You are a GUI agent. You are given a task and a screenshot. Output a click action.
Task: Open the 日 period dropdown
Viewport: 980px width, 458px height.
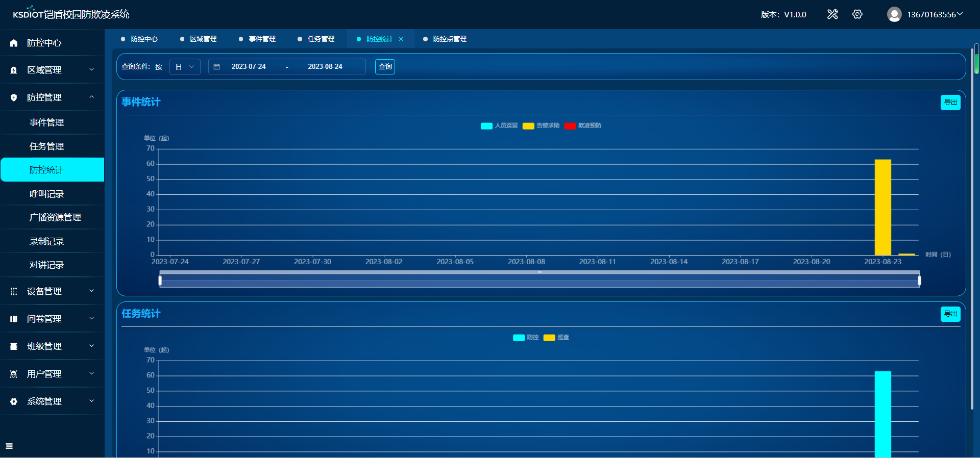tap(185, 67)
